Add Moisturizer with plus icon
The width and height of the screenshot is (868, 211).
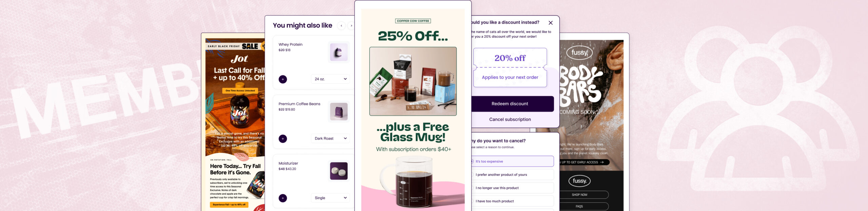coord(283,198)
